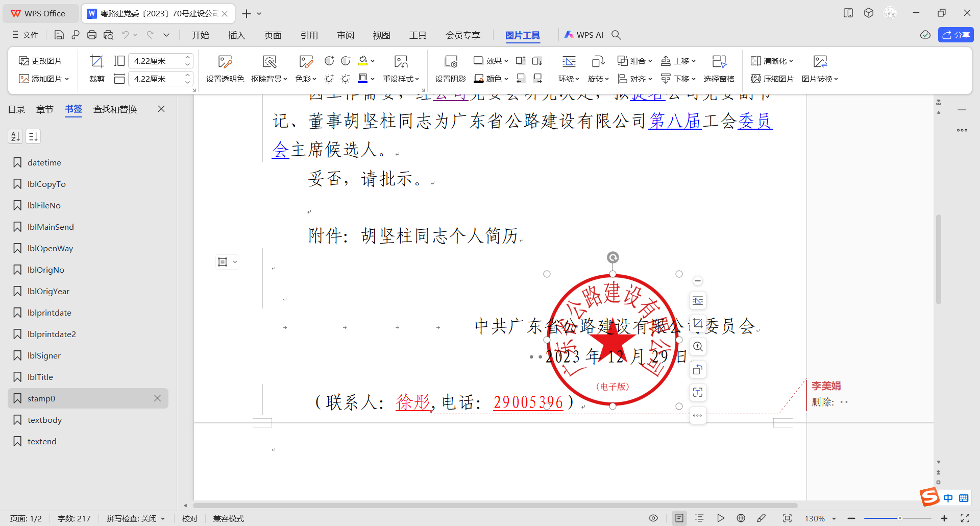Click the vertical document scrollbar
The width and height of the screenshot is (980, 526).
[938, 259]
